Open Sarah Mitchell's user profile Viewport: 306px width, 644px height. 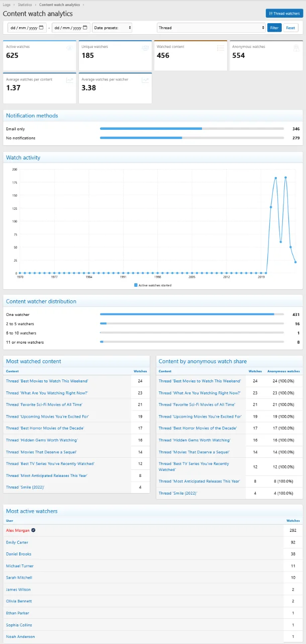19,578
